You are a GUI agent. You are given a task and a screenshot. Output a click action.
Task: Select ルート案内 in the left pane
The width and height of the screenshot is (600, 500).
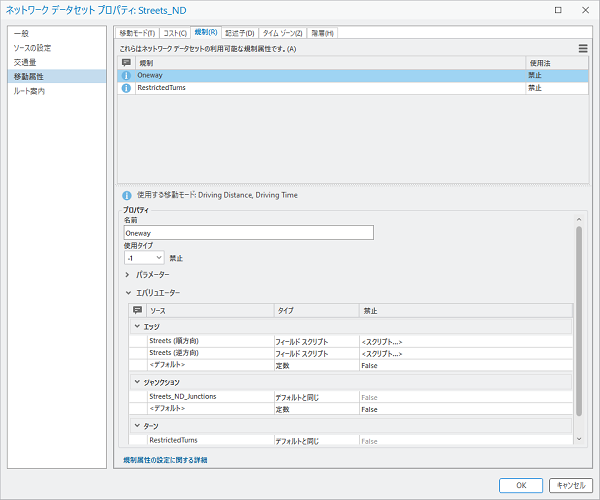pyautogui.click(x=29, y=91)
